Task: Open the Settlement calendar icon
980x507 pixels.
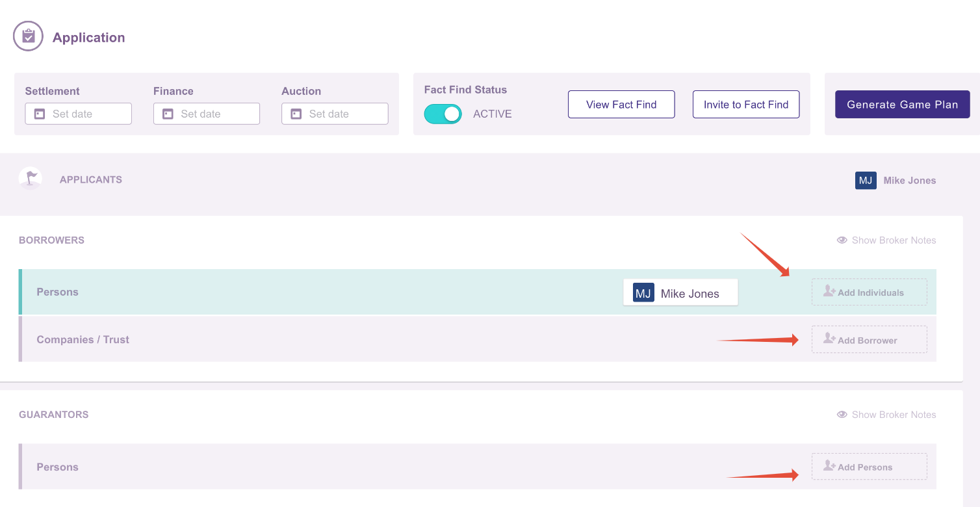Action: [39, 113]
